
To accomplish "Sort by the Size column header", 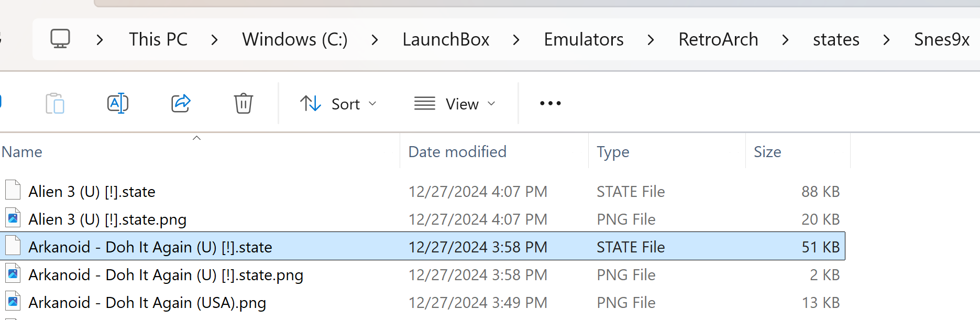I will tap(767, 152).
